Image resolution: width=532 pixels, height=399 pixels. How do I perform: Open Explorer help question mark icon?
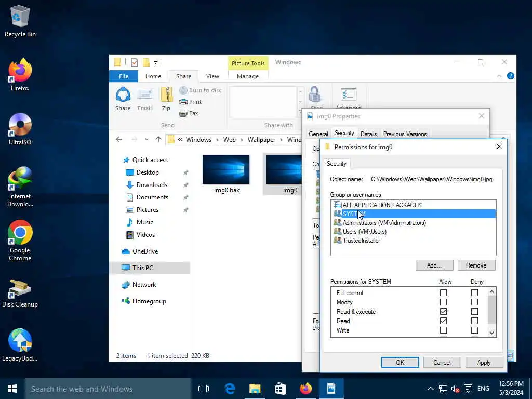(x=510, y=76)
